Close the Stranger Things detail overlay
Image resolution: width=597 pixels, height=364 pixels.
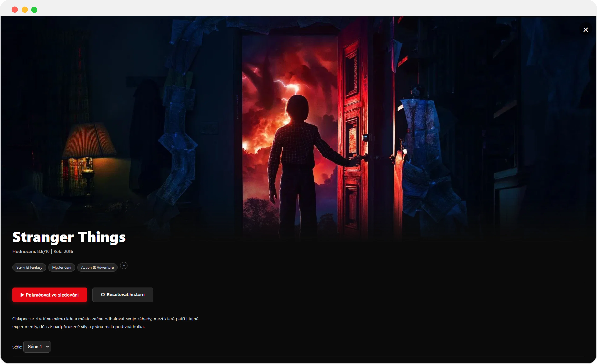point(585,30)
